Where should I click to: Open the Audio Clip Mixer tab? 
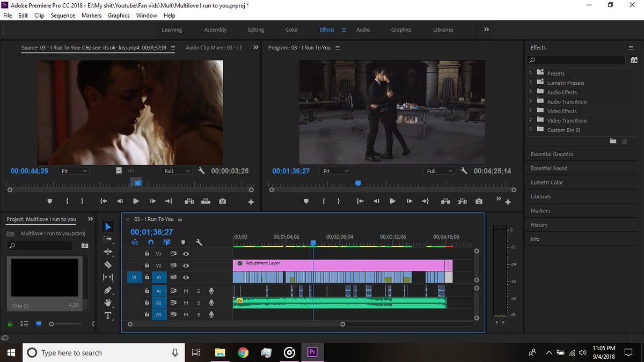pos(214,48)
